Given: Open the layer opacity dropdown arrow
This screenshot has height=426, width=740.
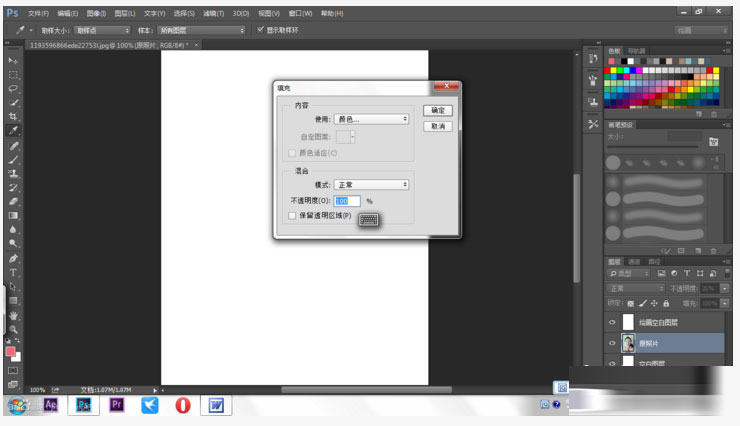Looking at the screenshot, I should point(725,288).
